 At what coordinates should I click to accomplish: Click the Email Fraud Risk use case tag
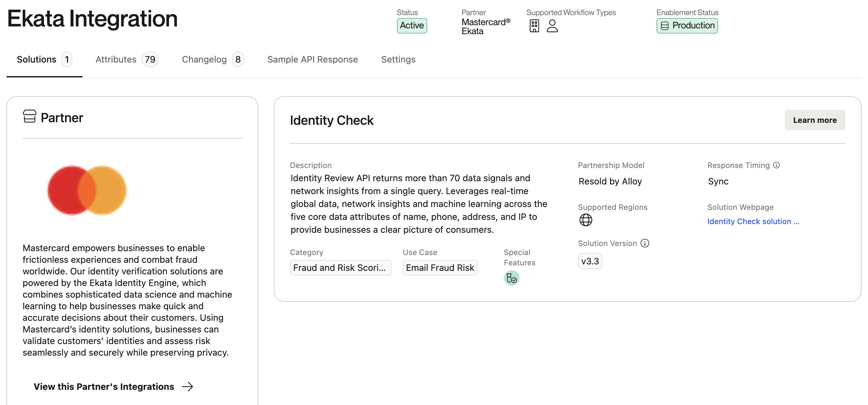pyautogui.click(x=440, y=268)
